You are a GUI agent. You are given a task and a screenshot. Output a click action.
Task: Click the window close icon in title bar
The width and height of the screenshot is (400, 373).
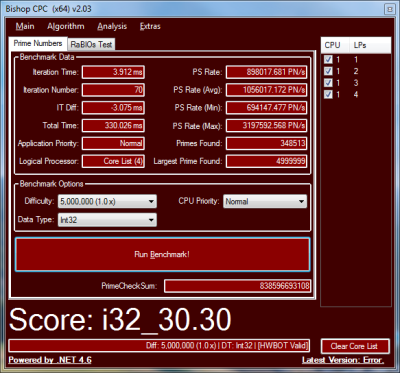tap(389, 9)
